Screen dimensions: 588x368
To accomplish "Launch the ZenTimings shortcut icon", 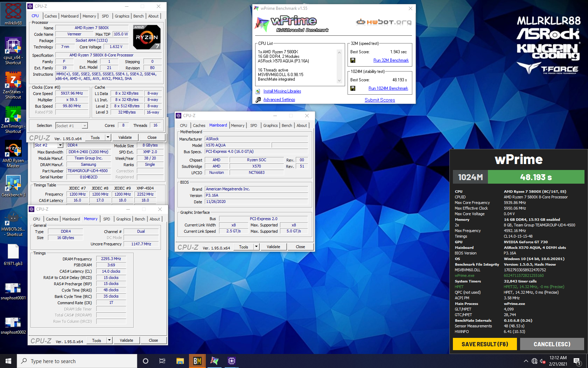I will point(13,120).
